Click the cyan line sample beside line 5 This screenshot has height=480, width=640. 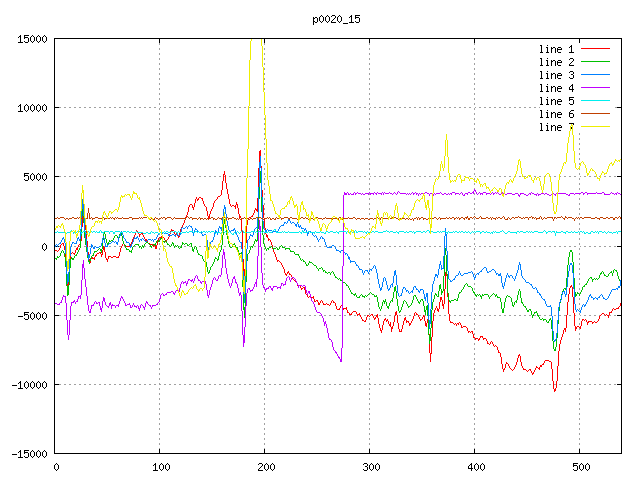595,101
